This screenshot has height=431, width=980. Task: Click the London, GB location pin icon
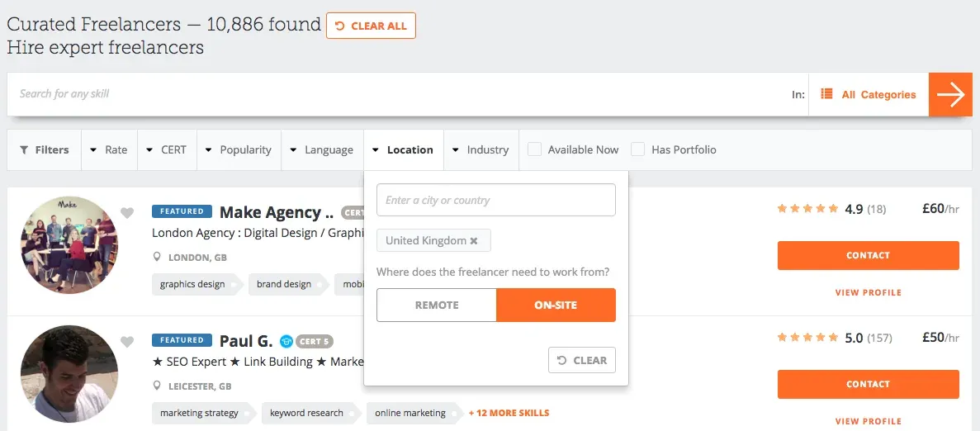point(158,258)
